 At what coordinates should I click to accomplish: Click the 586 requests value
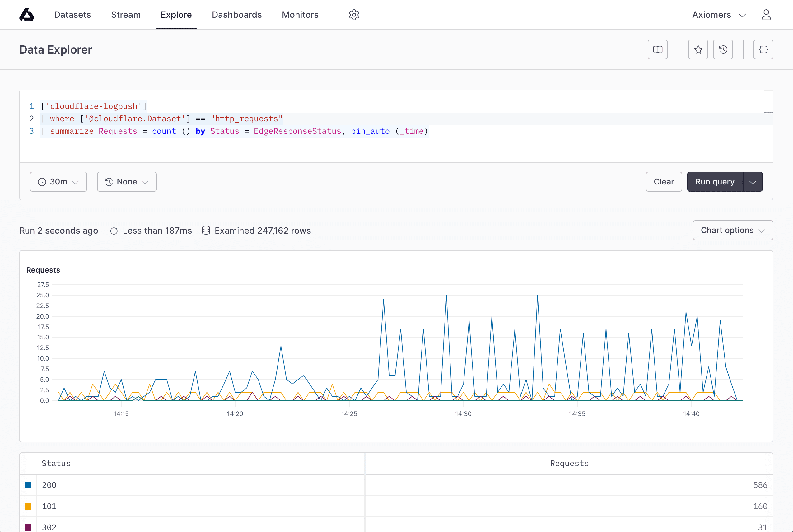(760, 485)
